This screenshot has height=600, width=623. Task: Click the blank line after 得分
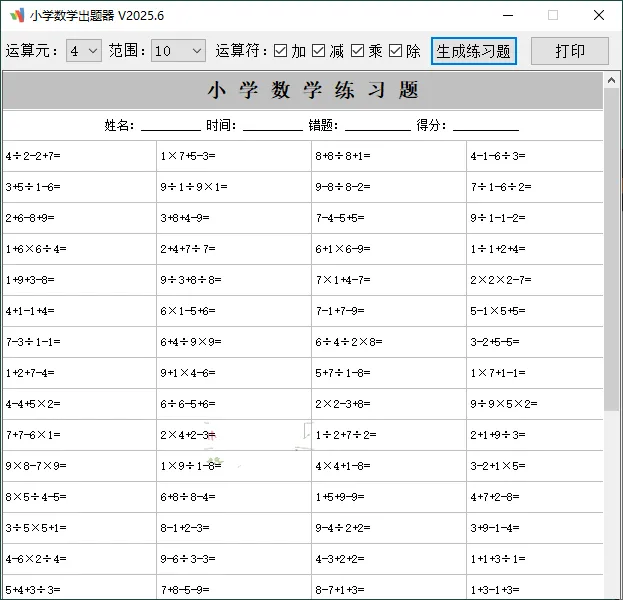[486, 126]
